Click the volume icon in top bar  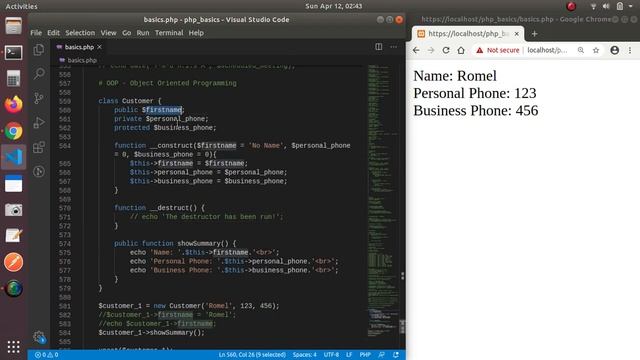point(606,6)
